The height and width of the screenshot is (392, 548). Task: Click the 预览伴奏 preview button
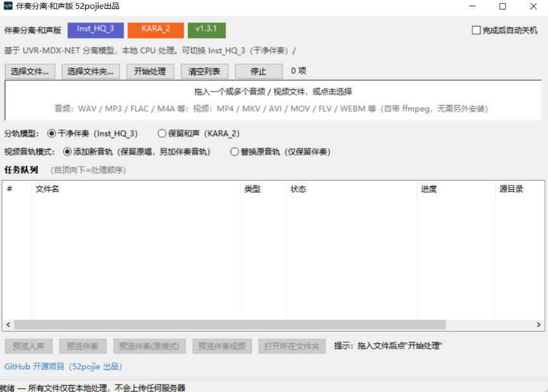click(x=83, y=346)
